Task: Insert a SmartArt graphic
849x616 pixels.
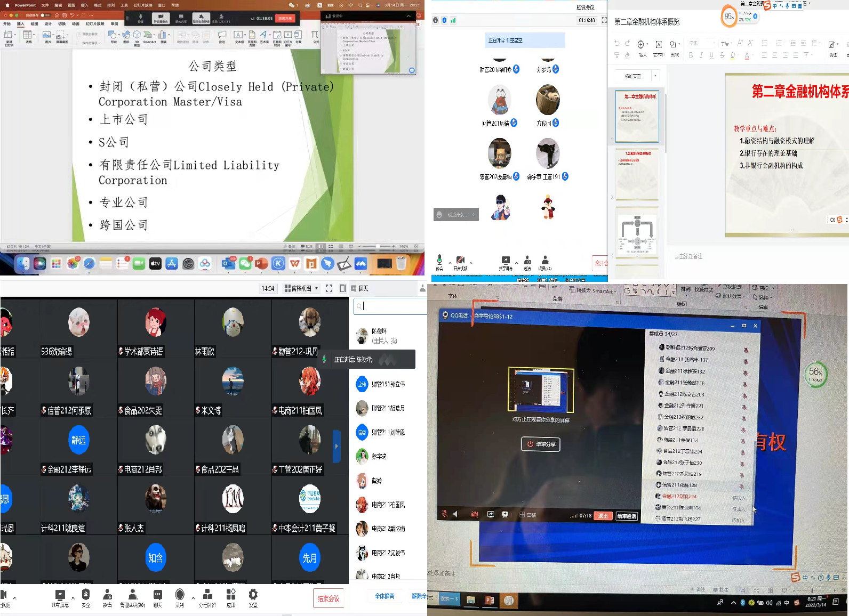Action: (149, 36)
